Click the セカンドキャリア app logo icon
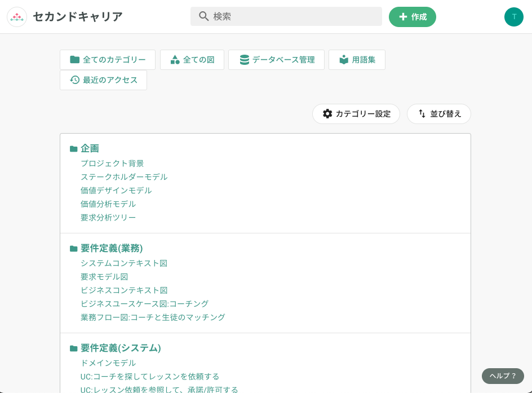 pyautogui.click(x=17, y=17)
